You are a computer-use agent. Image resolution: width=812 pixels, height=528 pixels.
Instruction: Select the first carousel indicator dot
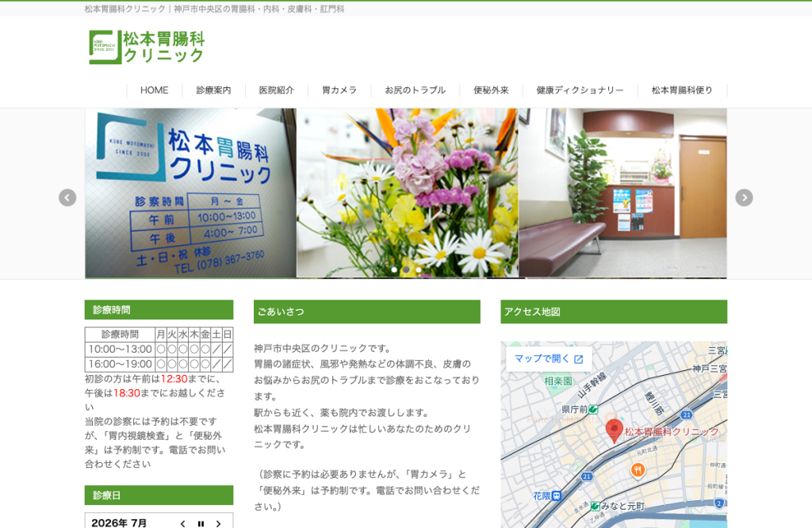click(x=394, y=270)
